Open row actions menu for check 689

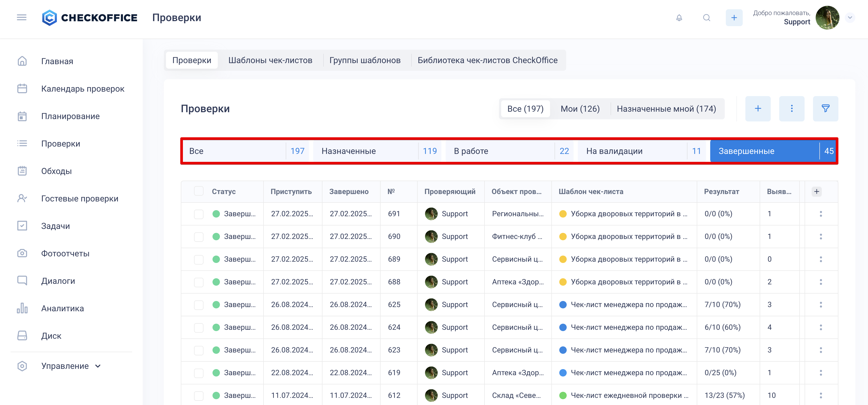pos(821,259)
